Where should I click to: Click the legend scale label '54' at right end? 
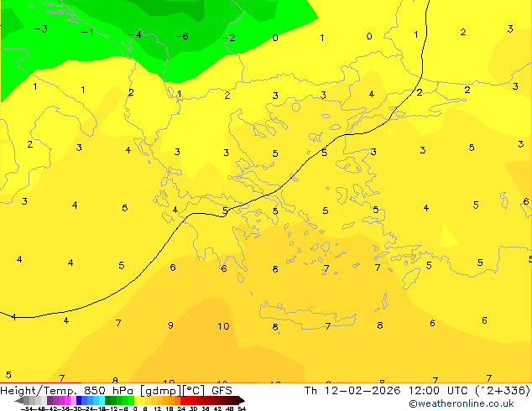click(242, 408)
